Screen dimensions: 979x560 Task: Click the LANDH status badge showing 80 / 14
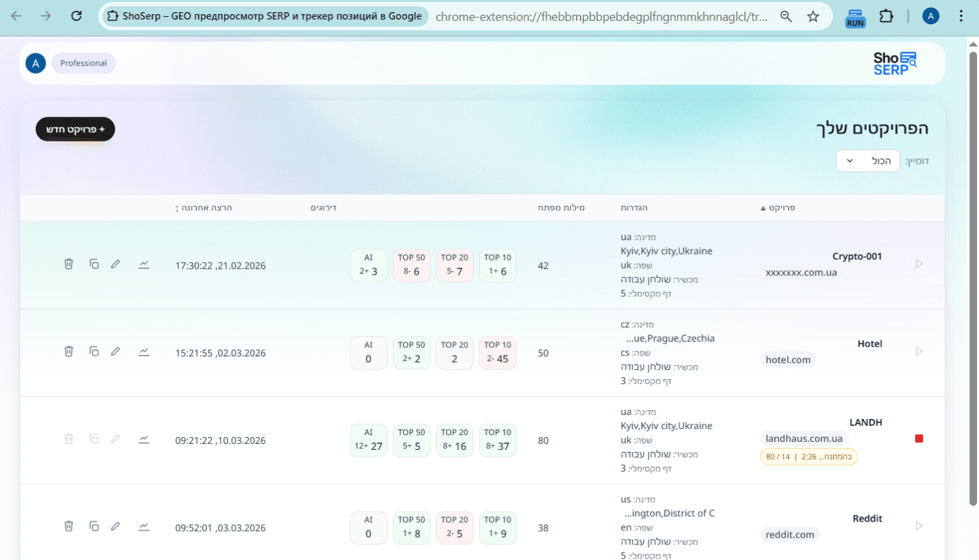(809, 457)
